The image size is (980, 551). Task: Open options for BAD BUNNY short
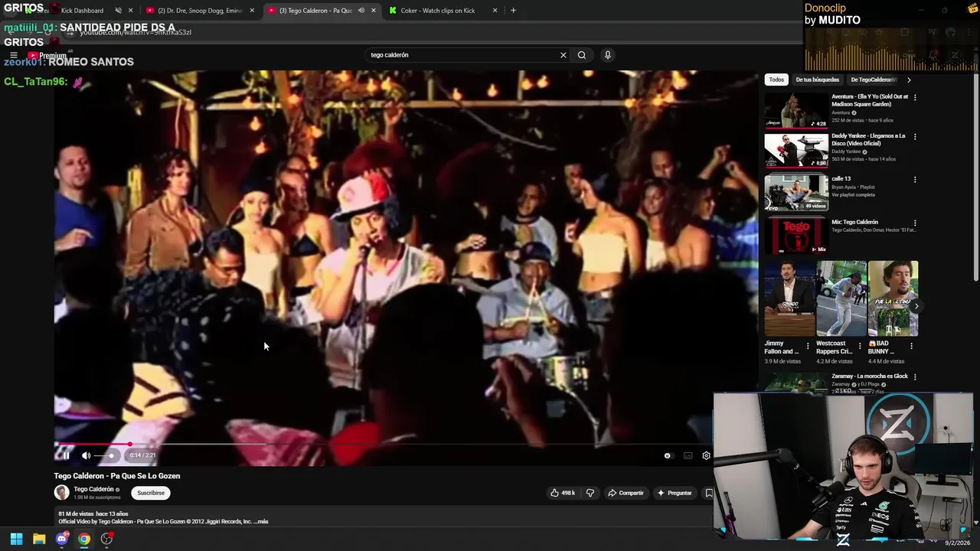(x=911, y=346)
